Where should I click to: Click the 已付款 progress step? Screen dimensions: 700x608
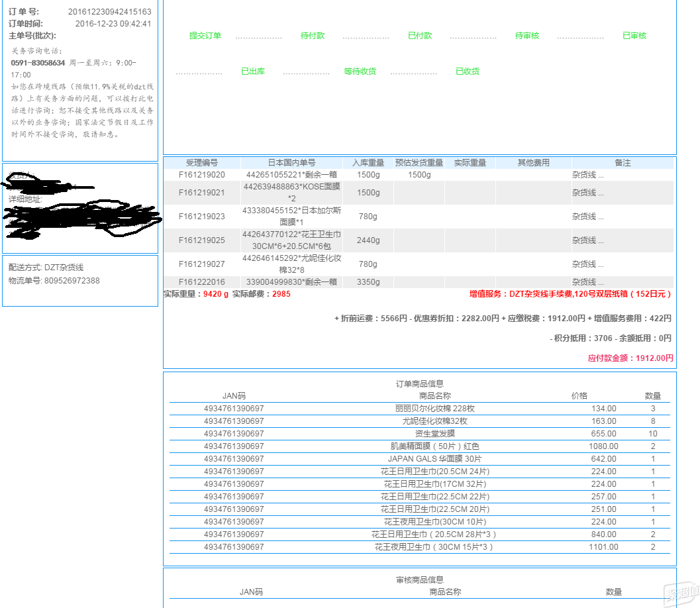[x=420, y=36]
